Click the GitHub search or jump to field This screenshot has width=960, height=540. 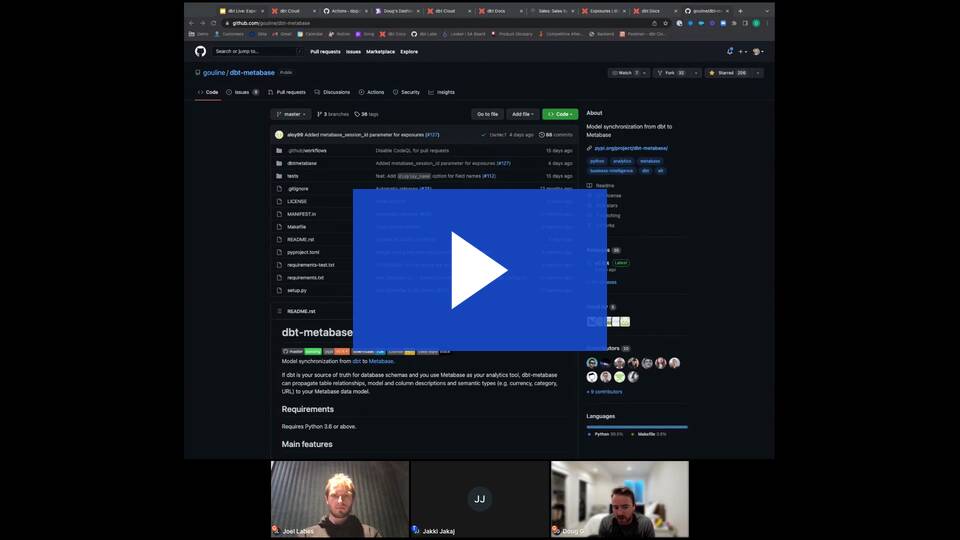tap(257, 51)
